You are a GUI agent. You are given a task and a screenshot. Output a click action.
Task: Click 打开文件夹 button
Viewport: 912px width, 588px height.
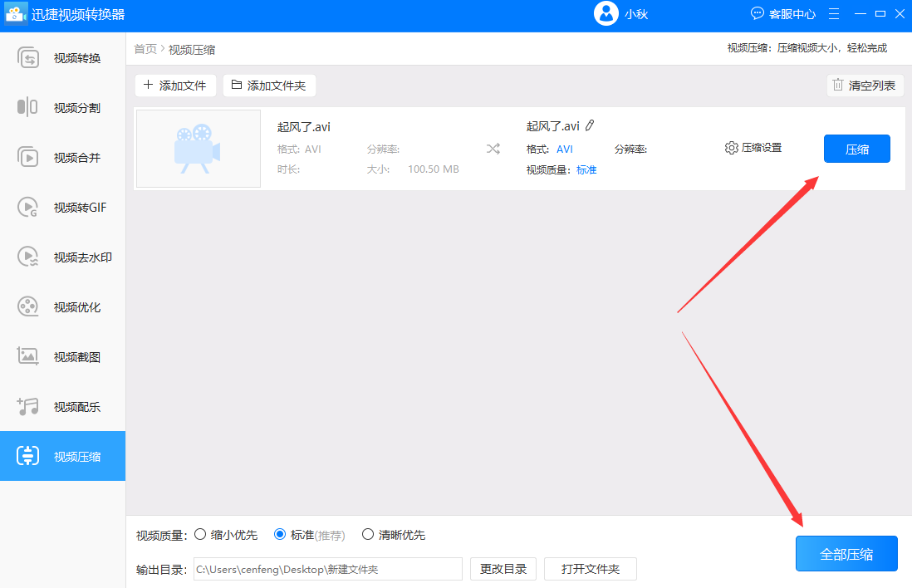click(x=591, y=569)
